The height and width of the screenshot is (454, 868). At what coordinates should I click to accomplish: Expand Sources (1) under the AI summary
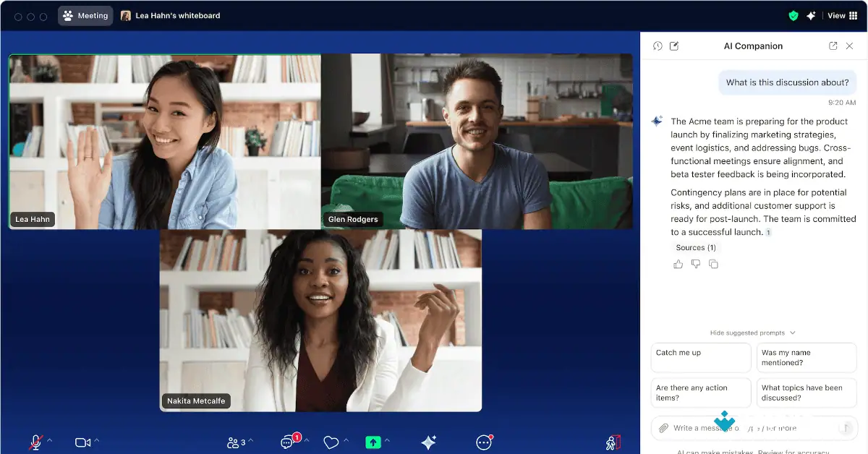[x=696, y=247]
